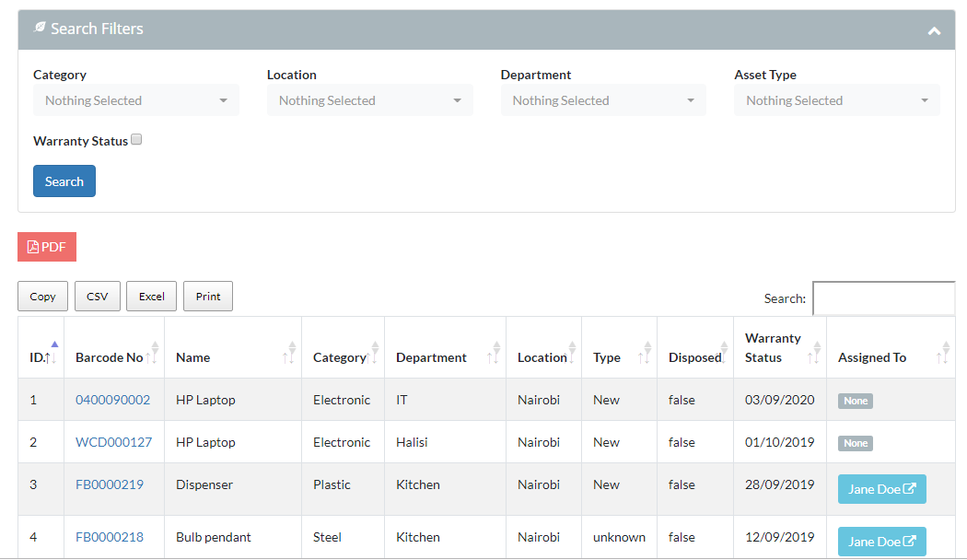The width and height of the screenshot is (967, 560).
Task: Export the table as PDF
Action: 47,247
